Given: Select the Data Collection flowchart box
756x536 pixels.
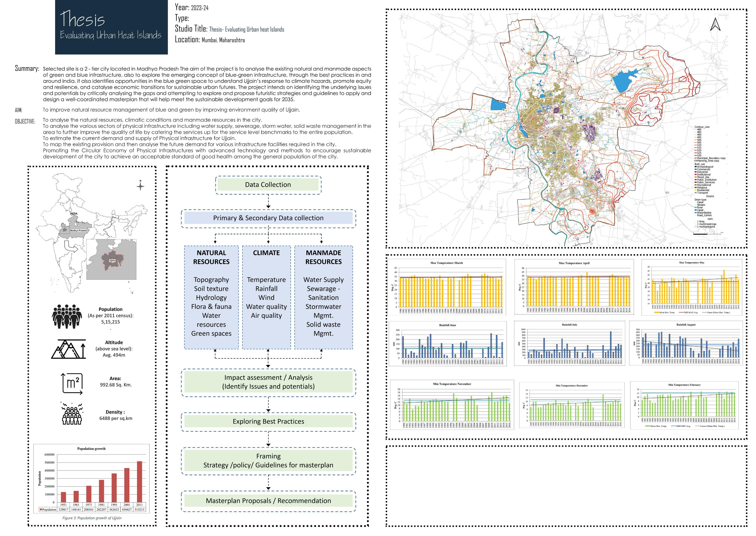Looking at the screenshot, I should coord(268,185).
